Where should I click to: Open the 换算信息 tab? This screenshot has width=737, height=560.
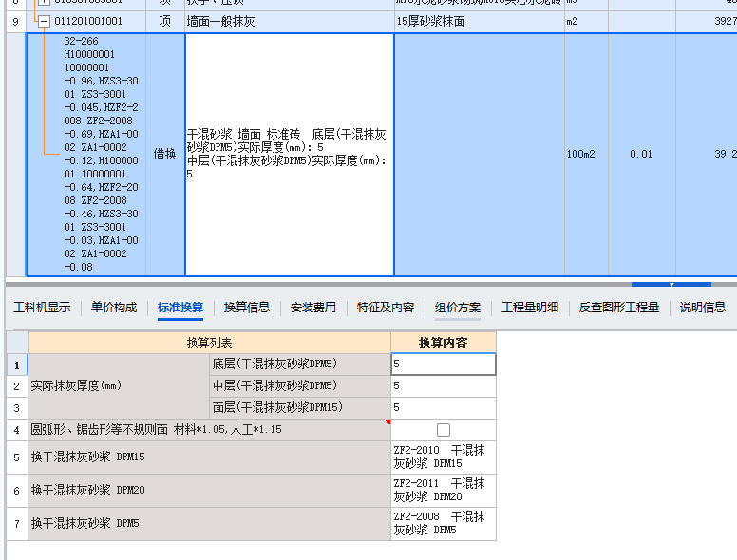[247, 308]
